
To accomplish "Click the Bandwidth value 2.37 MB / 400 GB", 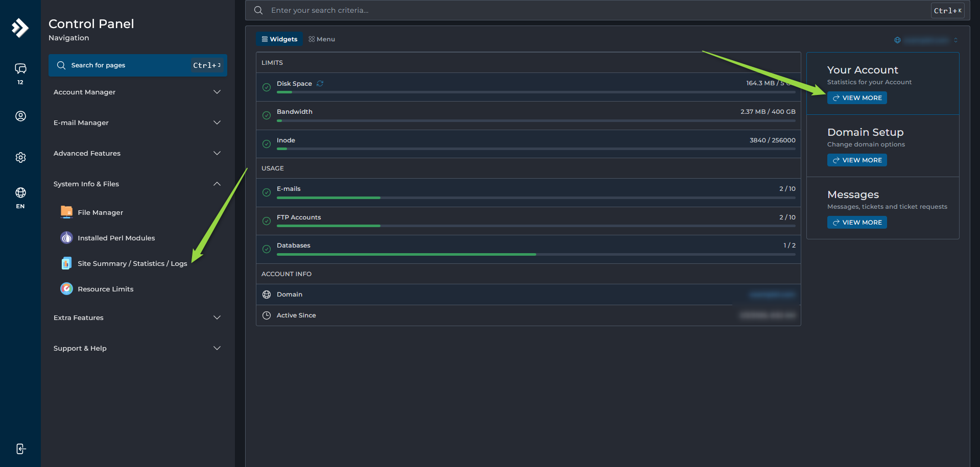I will (x=768, y=112).
